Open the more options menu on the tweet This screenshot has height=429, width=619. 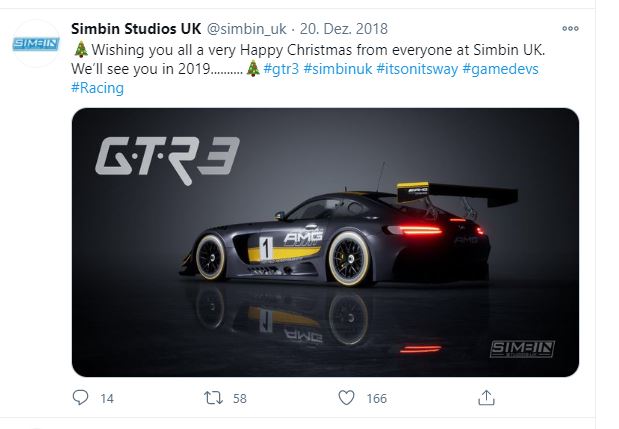click(x=570, y=28)
